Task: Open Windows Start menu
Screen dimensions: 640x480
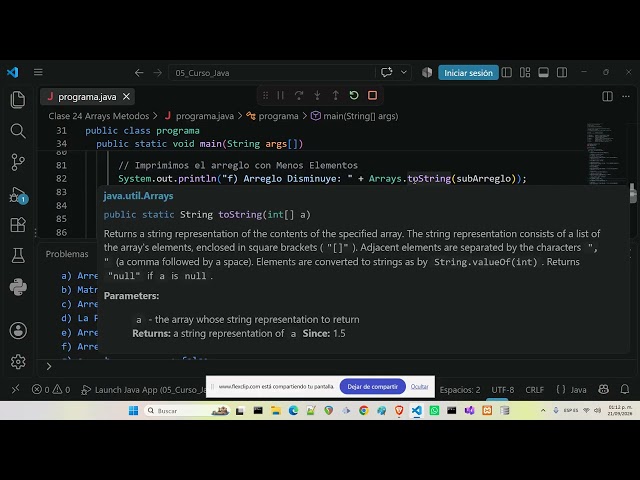Action: [x=133, y=411]
